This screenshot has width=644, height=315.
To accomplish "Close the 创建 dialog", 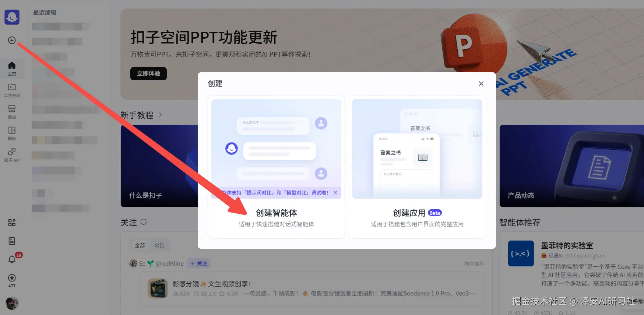I will point(481,84).
